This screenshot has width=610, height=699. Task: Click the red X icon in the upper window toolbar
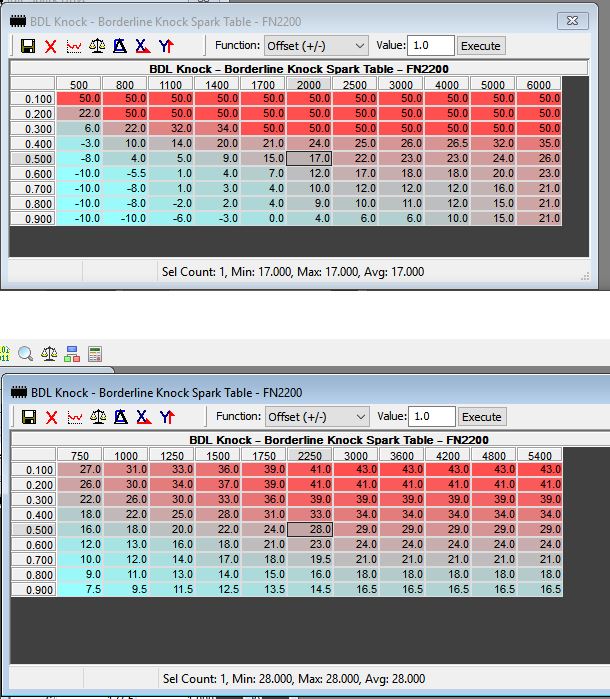pyautogui.click(x=50, y=46)
